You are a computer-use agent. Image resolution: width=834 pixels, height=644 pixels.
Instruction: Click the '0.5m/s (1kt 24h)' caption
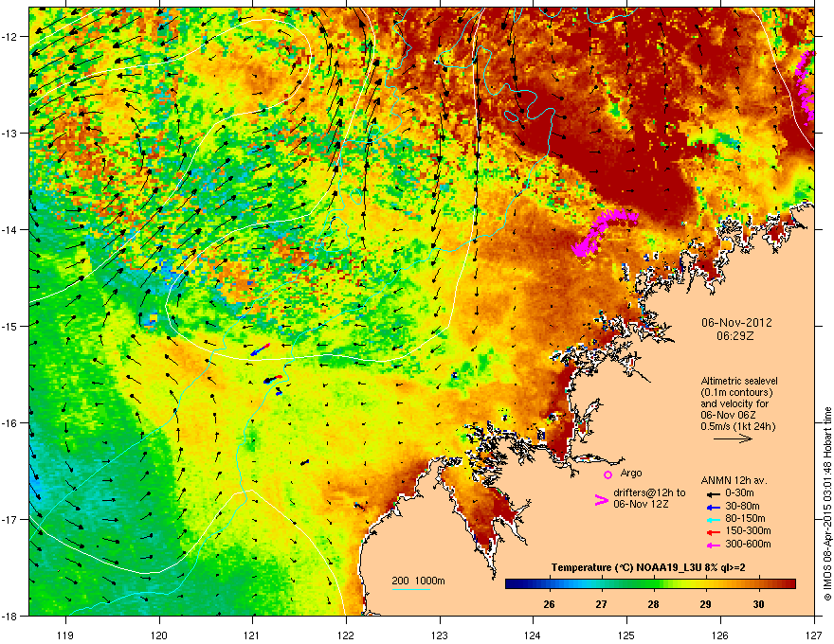click(737, 427)
